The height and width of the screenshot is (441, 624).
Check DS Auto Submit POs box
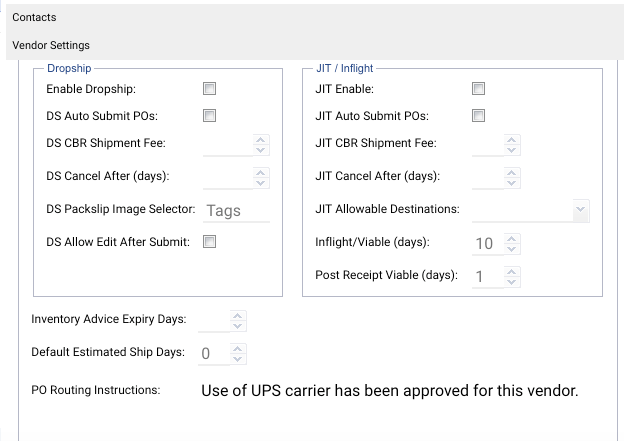click(209, 115)
